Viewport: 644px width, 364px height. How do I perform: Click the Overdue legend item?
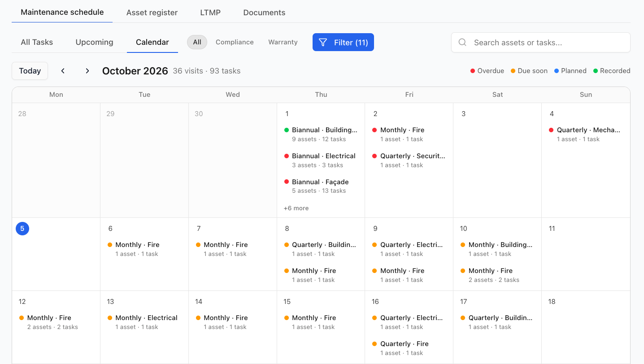point(487,71)
